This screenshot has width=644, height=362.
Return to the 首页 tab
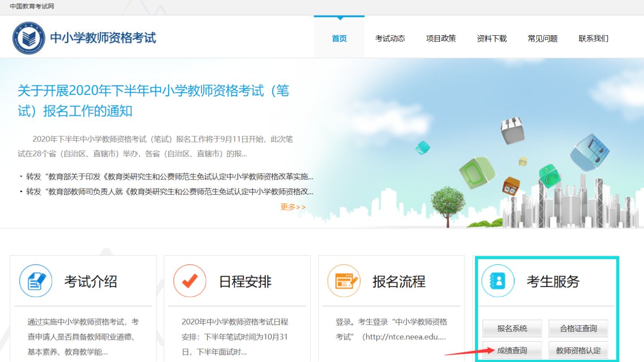[x=339, y=38]
